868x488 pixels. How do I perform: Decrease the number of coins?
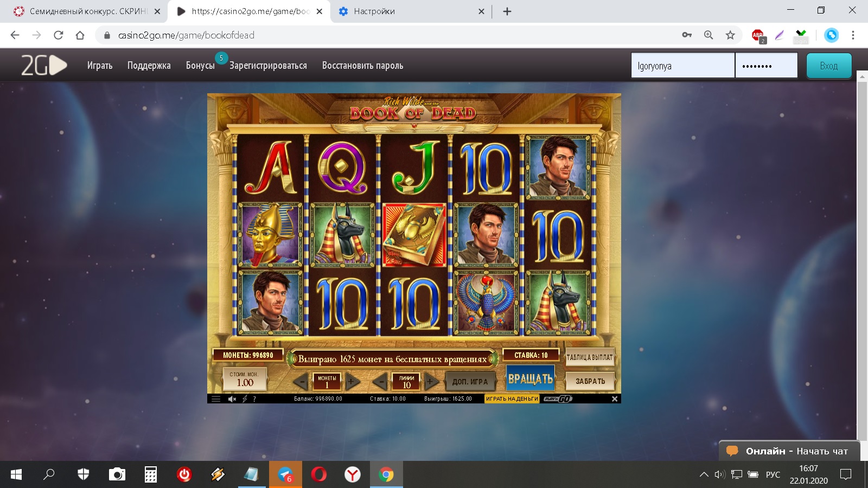coord(300,382)
